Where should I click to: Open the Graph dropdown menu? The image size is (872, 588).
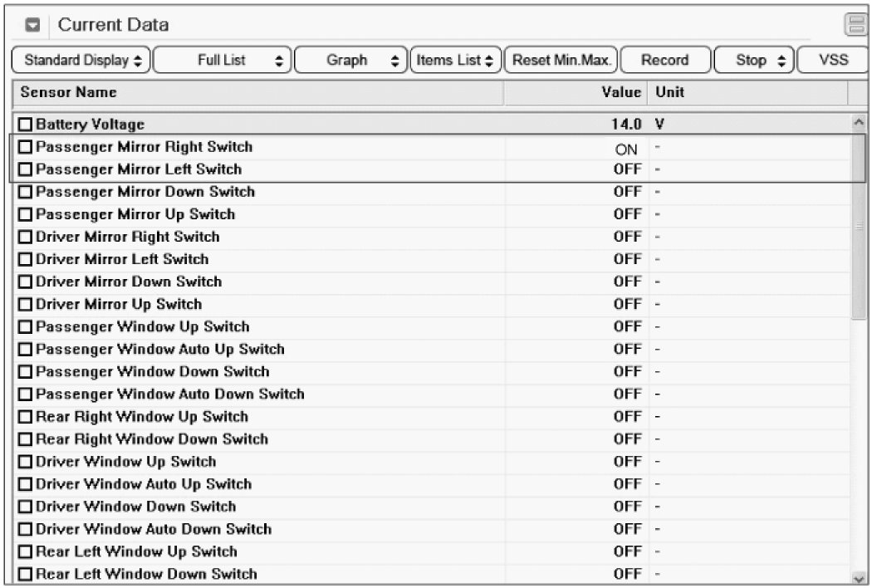[x=351, y=61]
